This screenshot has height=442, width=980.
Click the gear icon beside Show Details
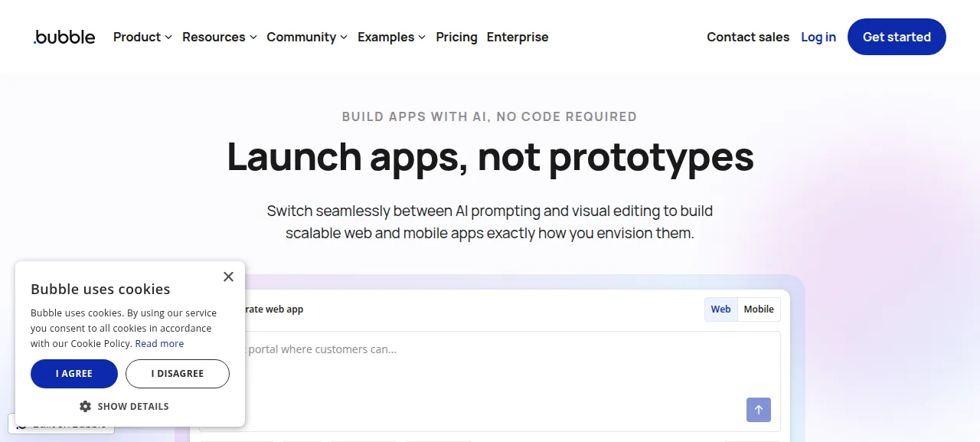coord(85,406)
